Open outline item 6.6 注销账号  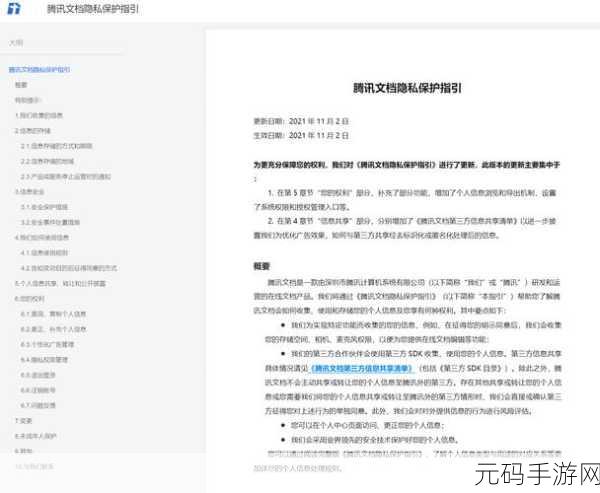pos(38,390)
